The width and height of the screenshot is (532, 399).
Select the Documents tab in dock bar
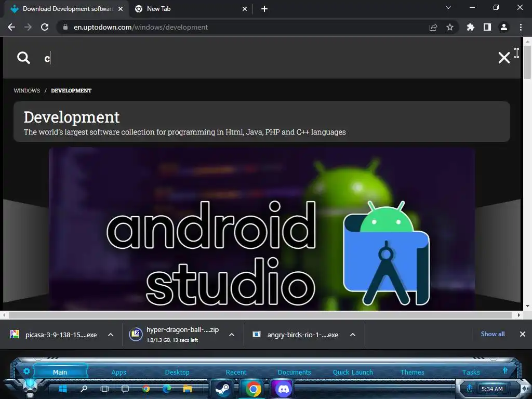[294, 372]
